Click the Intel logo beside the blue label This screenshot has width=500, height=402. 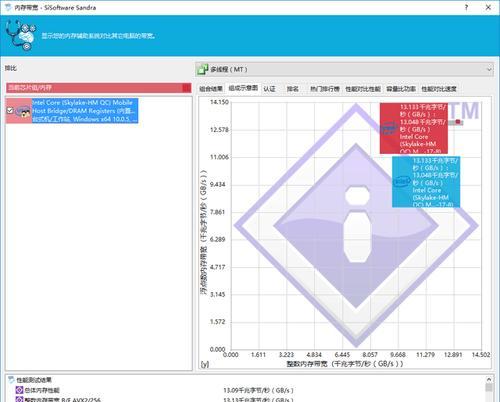coord(401,181)
